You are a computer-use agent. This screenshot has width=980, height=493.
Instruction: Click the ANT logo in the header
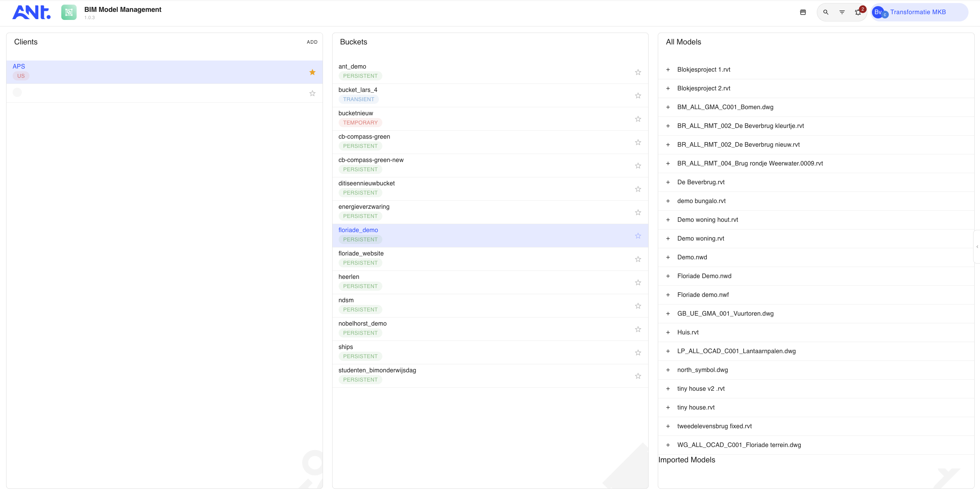coord(31,12)
